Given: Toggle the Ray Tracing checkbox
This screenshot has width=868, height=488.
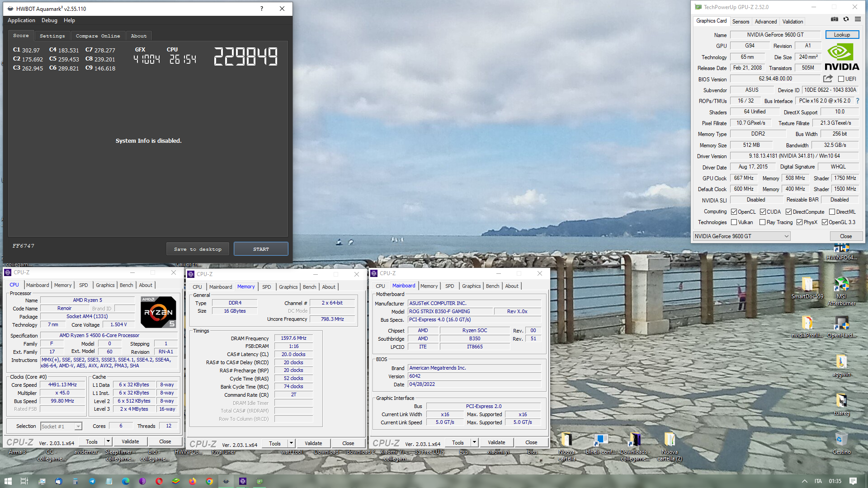Looking at the screenshot, I should pyautogui.click(x=763, y=222).
